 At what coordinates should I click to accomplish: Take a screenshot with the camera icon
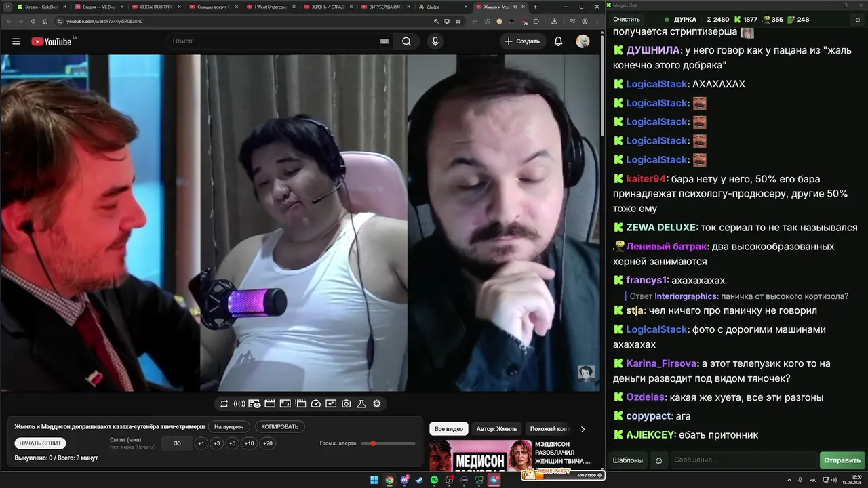[347, 404]
